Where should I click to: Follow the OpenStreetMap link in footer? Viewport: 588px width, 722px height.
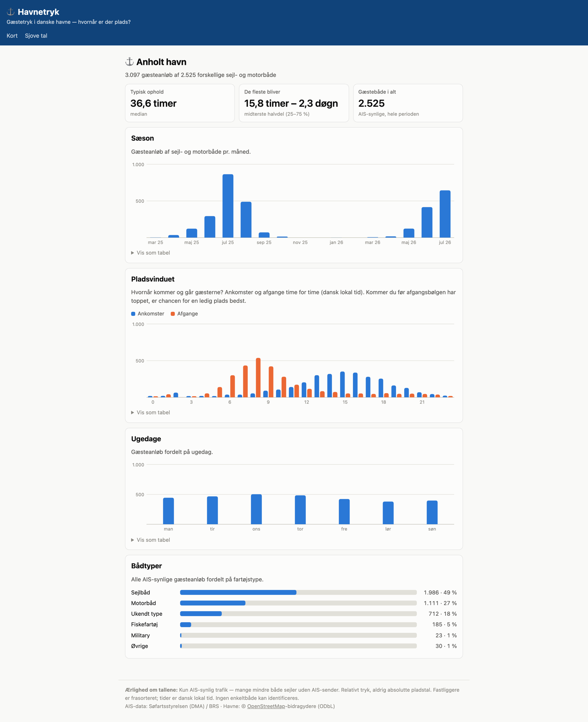(x=266, y=706)
